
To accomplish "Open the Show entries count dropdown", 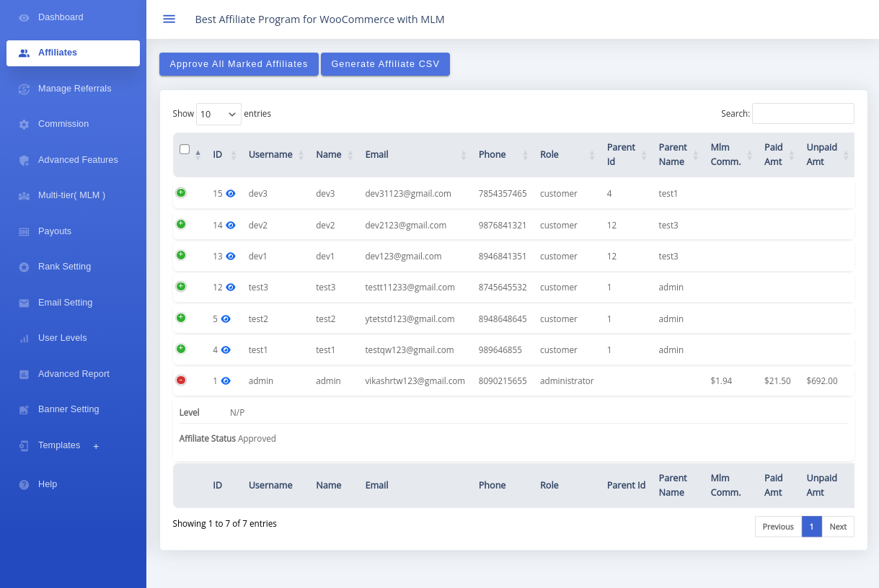I will [x=218, y=114].
